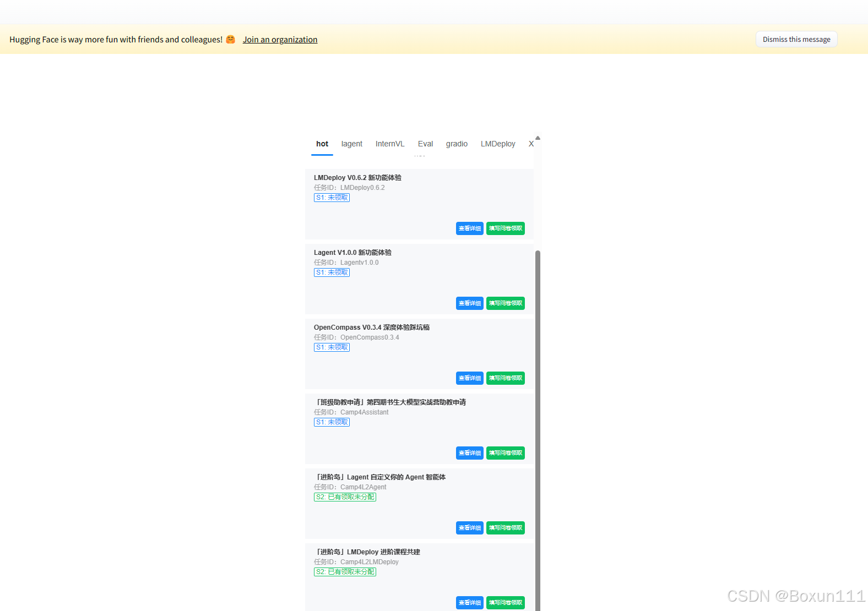This screenshot has height=611, width=868.
Task: Click S2 已有领取未分配 tag on Camp4L2Agent card
Action: tap(345, 497)
